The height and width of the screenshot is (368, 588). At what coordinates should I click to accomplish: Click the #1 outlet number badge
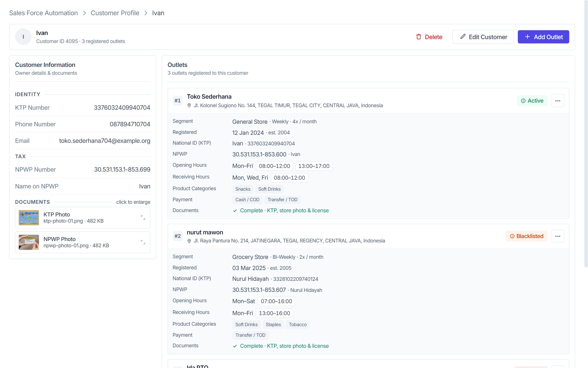178,101
